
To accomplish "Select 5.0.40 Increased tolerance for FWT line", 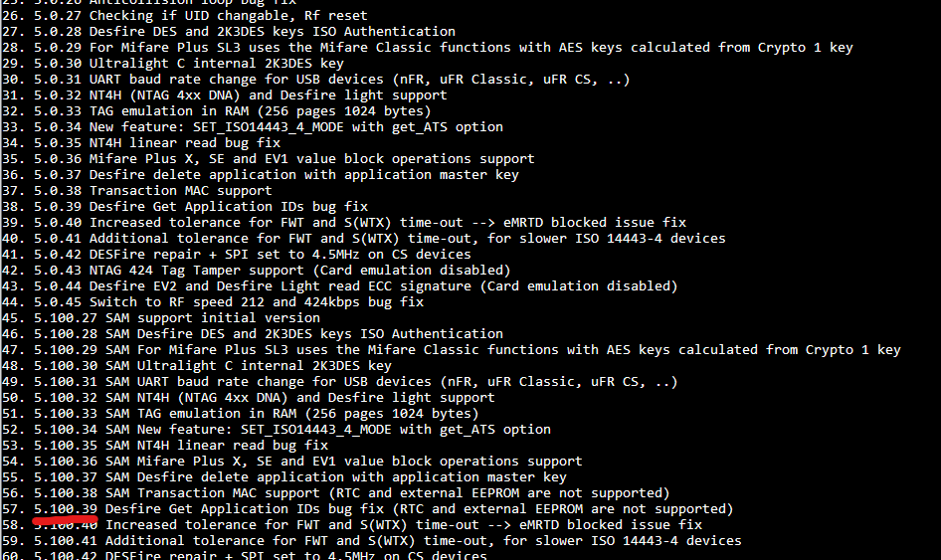I will pos(344,222).
